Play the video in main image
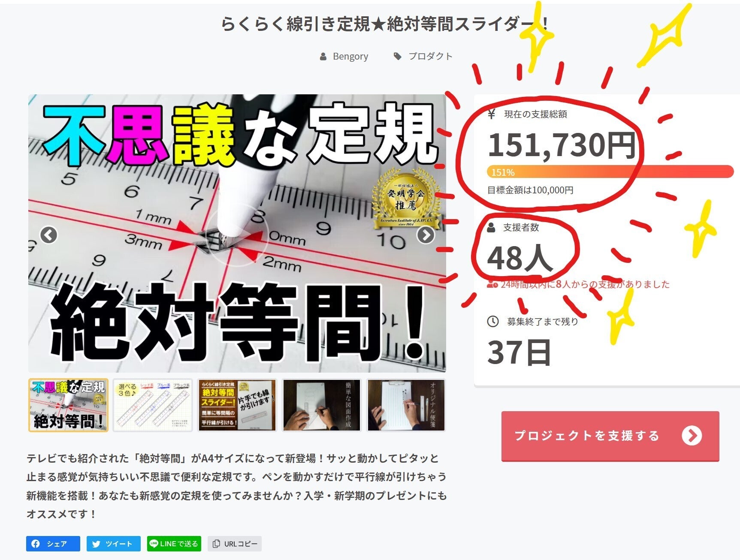The height and width of the screenshot is (560, 740). (x=237, y=235)
